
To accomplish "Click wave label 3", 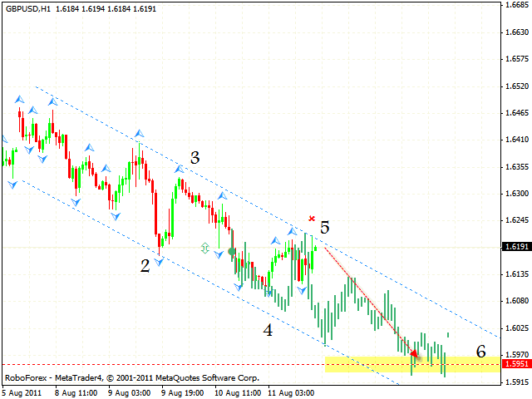I will (195, 158).
